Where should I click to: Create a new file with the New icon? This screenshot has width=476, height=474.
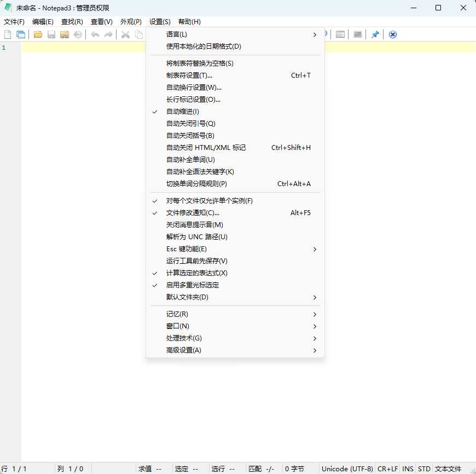(x=8, y=34)
